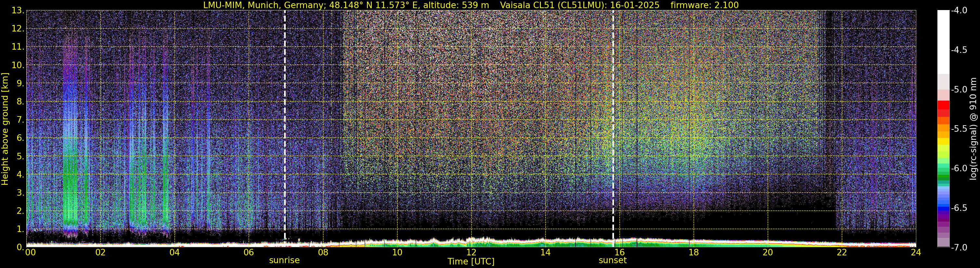Viewport: 980px width, 268px height.
Task: Click the '22' time axis tick label
Action: pos(842,252)
